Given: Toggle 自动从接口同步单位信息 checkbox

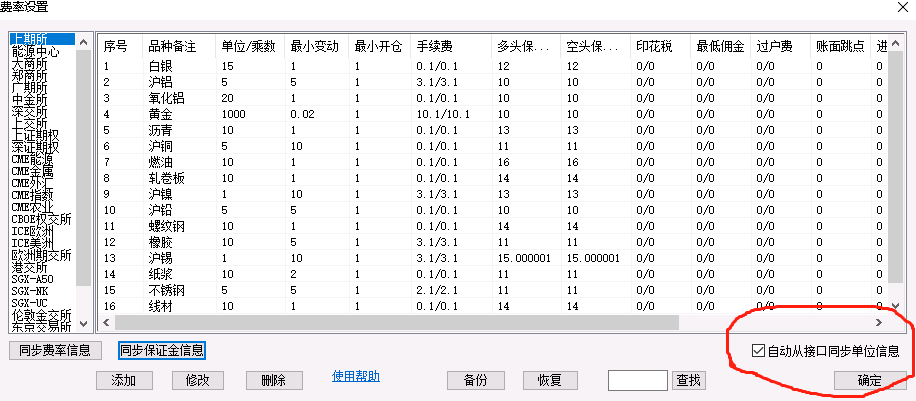Looking at the screenshot, I should tap(758, 351).
